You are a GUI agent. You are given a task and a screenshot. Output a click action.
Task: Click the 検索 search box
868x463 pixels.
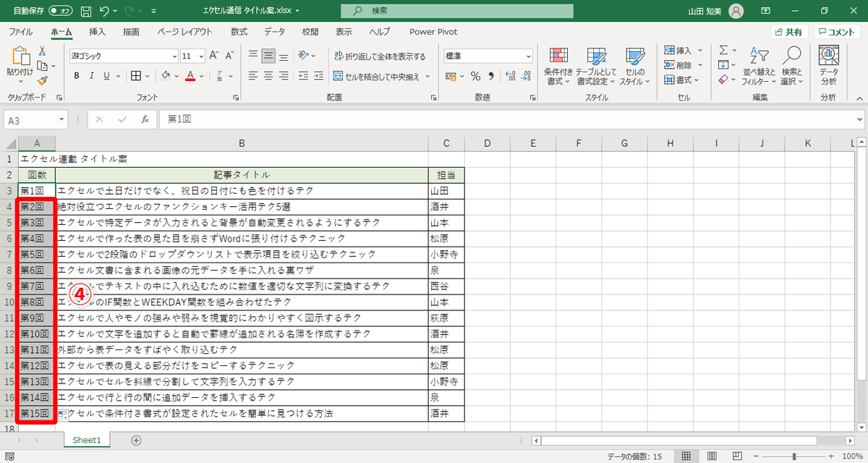click(x=457, y=12)
